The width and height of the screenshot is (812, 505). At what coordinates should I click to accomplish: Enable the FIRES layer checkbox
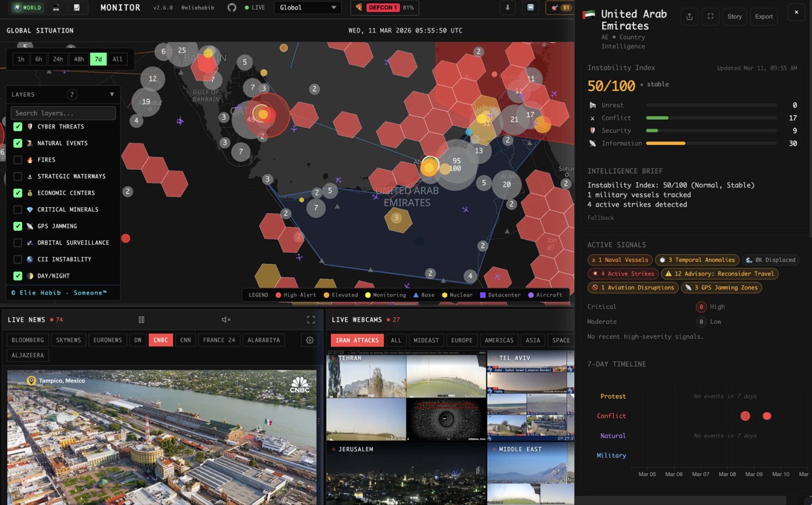[x=17, y=160]
